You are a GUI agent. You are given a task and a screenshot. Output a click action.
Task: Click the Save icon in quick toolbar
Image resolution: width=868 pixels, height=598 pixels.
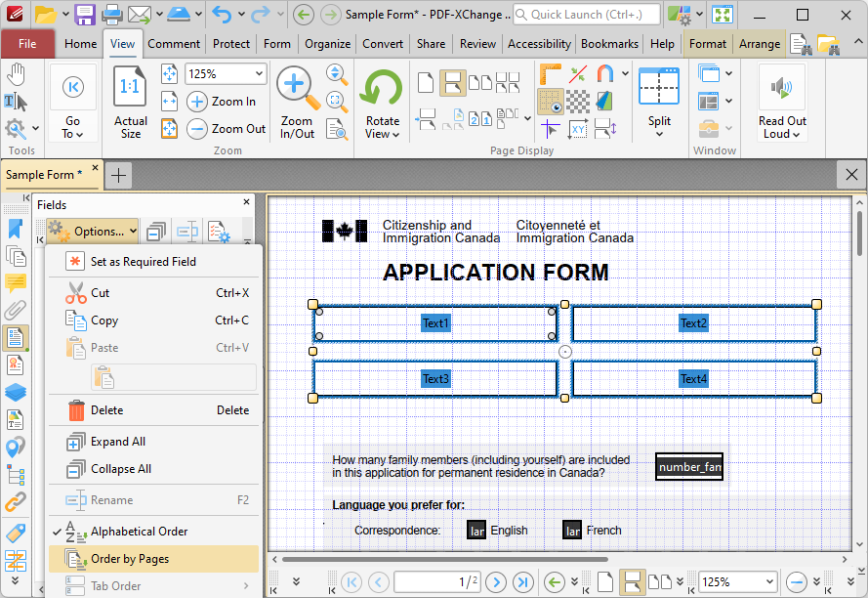pyautogui.click(x=85, y=15)
